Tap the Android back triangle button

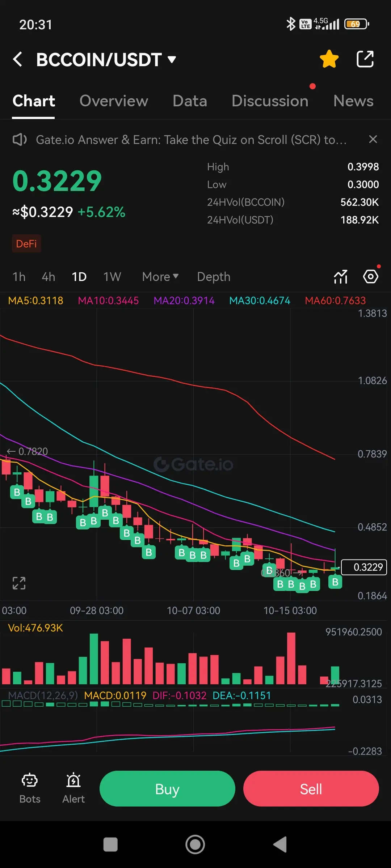280,844
